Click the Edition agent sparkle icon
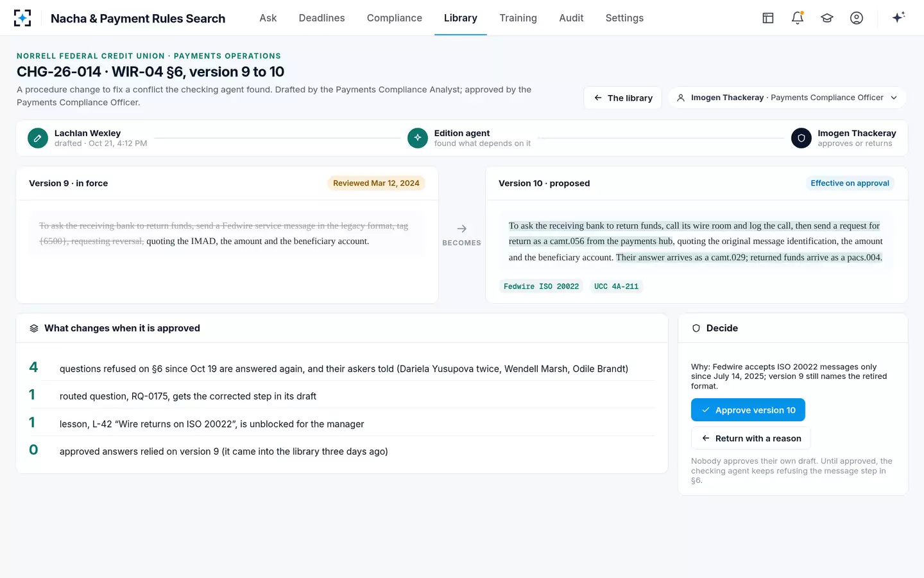 coord(418,138)
